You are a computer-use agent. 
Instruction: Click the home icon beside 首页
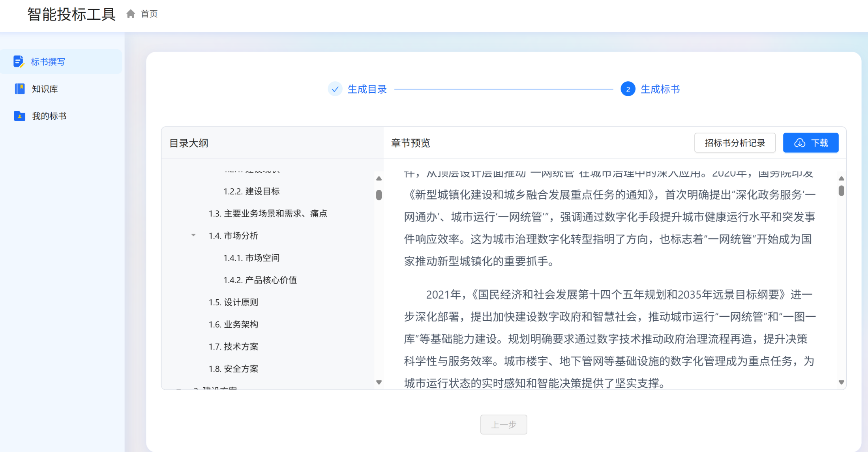[131, 13]
